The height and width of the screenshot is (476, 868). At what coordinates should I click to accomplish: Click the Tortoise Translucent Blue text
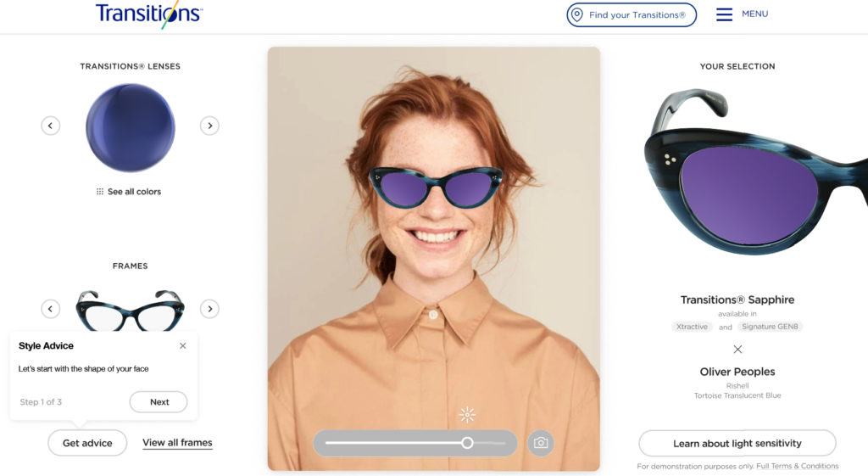[737, 395]
